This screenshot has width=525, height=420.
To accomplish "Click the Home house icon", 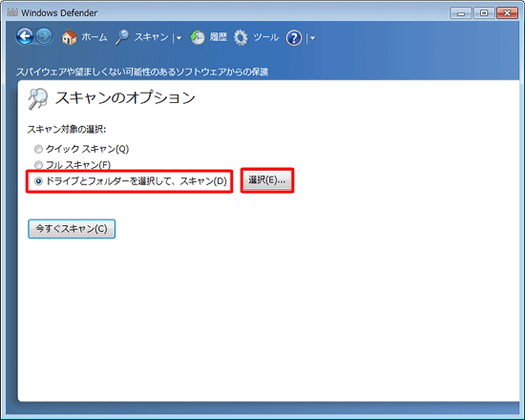I will (70, 37).
